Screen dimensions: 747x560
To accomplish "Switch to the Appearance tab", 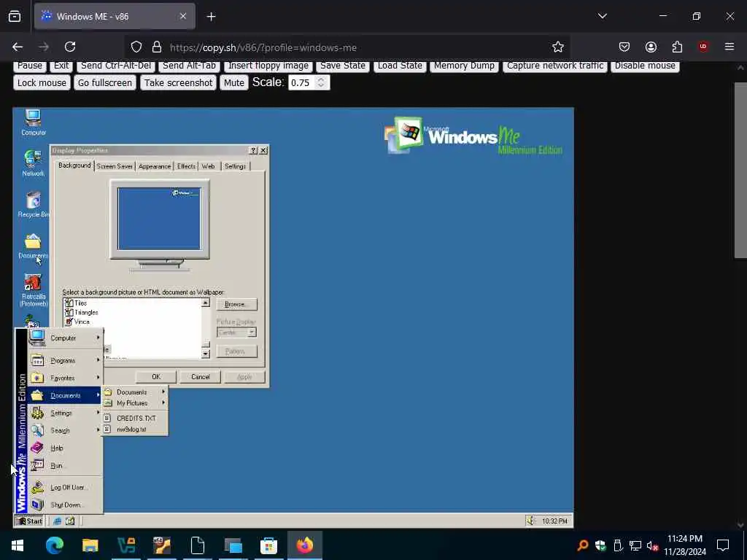I will click(155, 166).
